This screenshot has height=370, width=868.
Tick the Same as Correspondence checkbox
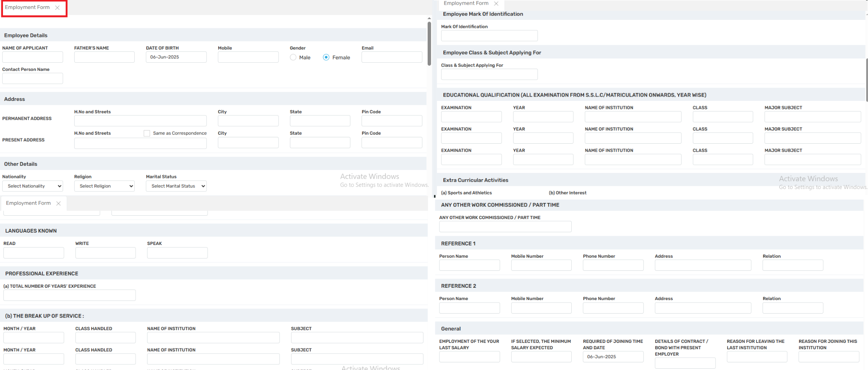pyautogui.click(x=147, y=133)
